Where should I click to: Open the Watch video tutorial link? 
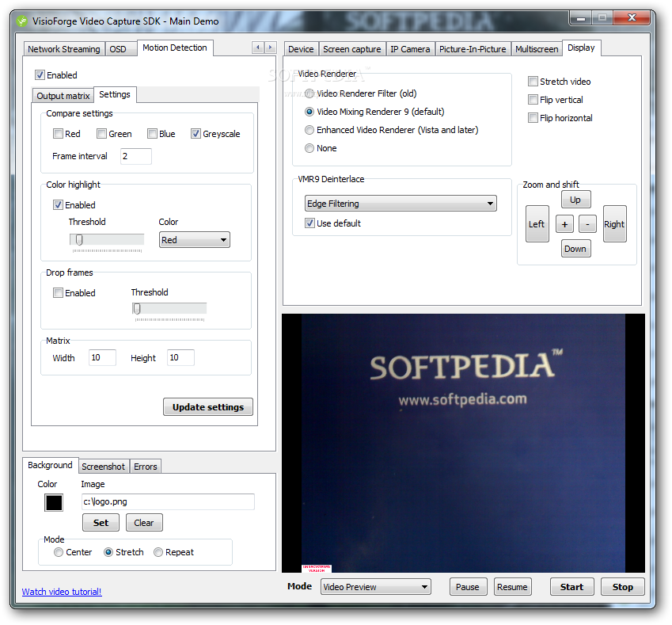click(62, 592)
